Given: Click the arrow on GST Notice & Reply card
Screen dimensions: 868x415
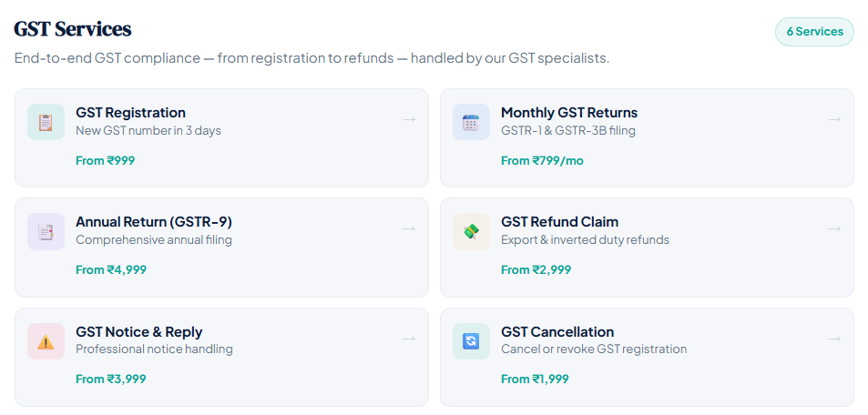Looking at the screenshot, I should click(409, 339).
